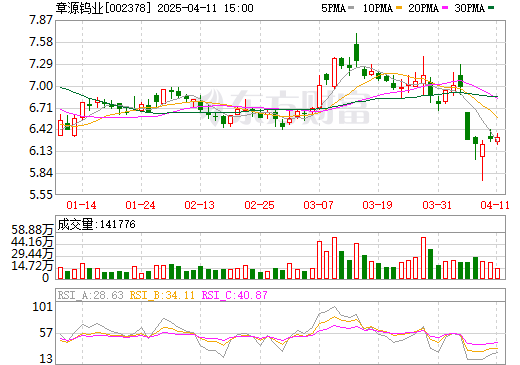The width and height of the screenshot is (520, 365).
Task: Click the stock title 章源钨业[002378]
Action: click(103, 8)
